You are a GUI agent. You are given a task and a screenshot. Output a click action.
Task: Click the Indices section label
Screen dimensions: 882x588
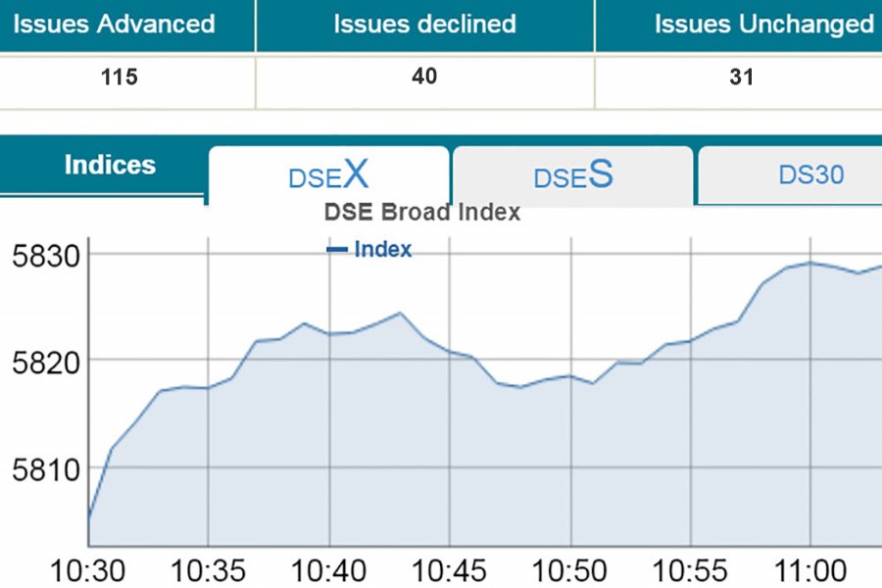click(x=110, y=165)
